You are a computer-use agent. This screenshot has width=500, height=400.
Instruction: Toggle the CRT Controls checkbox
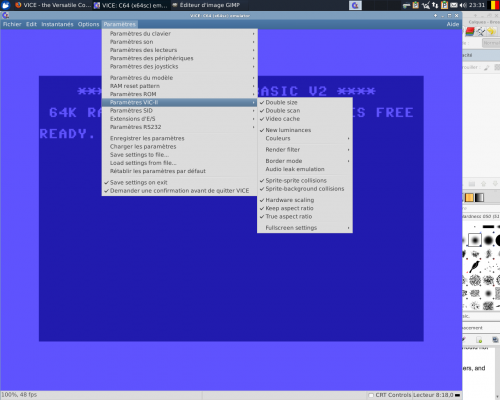click(x=371, y=395)
